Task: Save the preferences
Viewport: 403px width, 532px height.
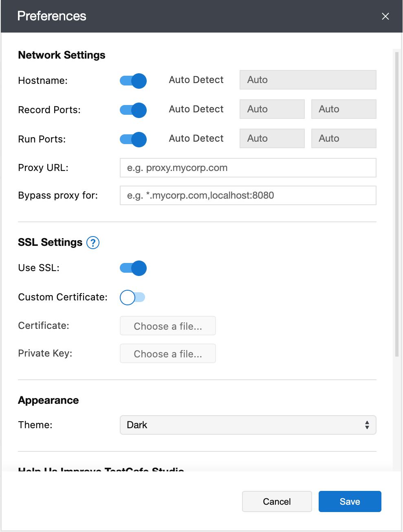Action: [350, 501]
